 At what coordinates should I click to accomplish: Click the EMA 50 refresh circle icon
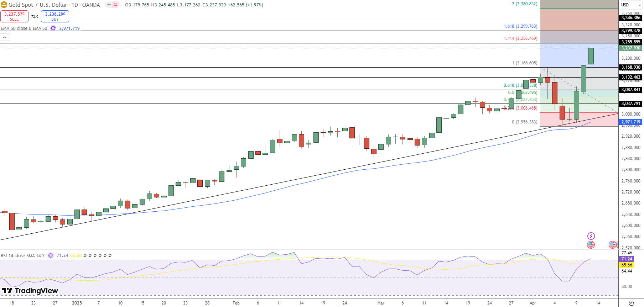pos(53,28)
